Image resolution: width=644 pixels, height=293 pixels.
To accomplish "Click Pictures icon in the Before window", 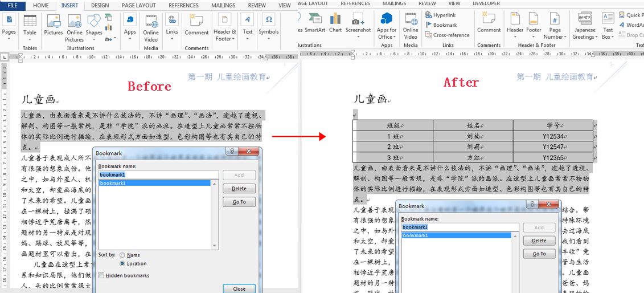I will click(x=54, y=21).
